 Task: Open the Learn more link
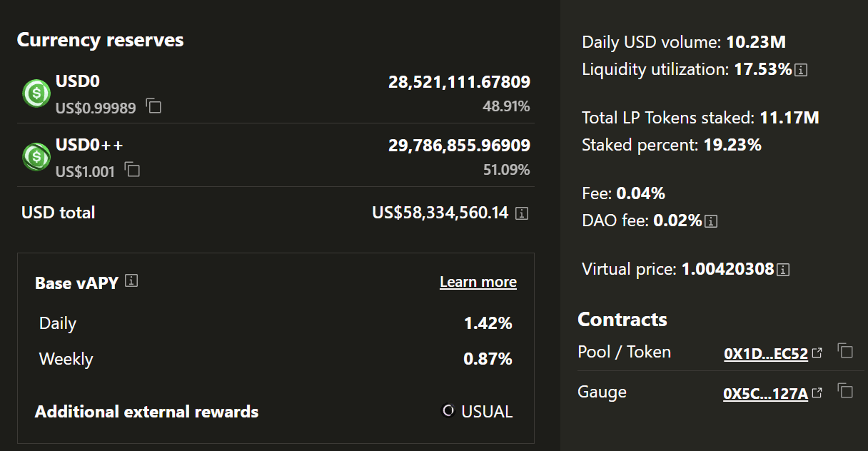pyautogui.click(x=478, y=282)
